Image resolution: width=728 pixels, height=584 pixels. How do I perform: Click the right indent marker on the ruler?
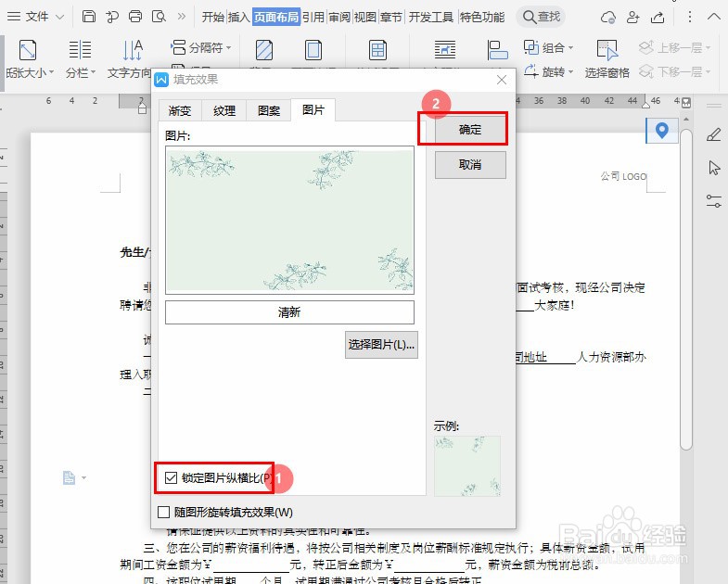[x=645, y=103]
